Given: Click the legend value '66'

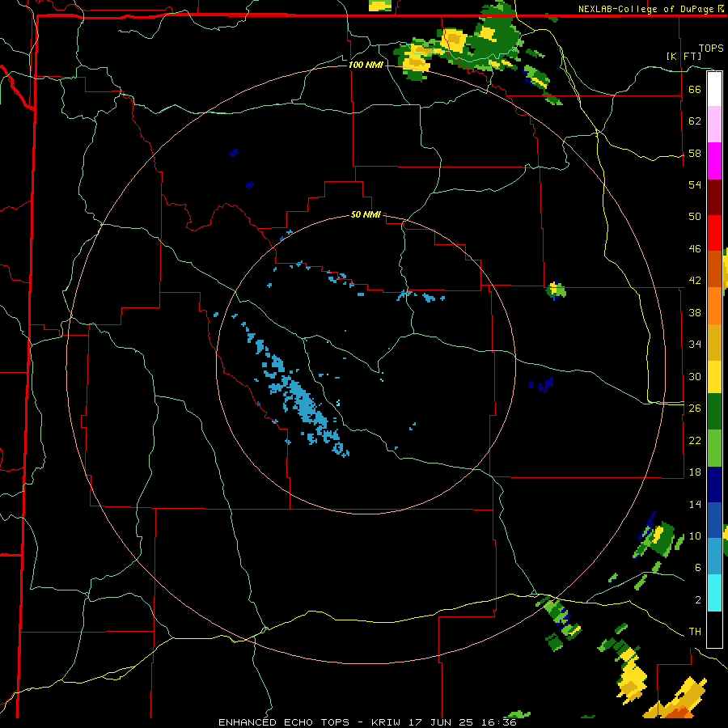Looking at the screenshot, I should coord(695,89).
